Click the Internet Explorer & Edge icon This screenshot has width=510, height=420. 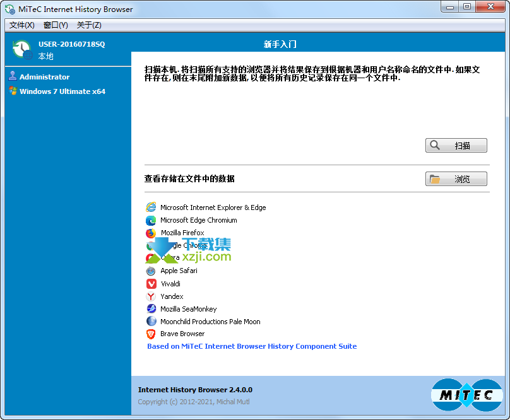coord(151,207)
